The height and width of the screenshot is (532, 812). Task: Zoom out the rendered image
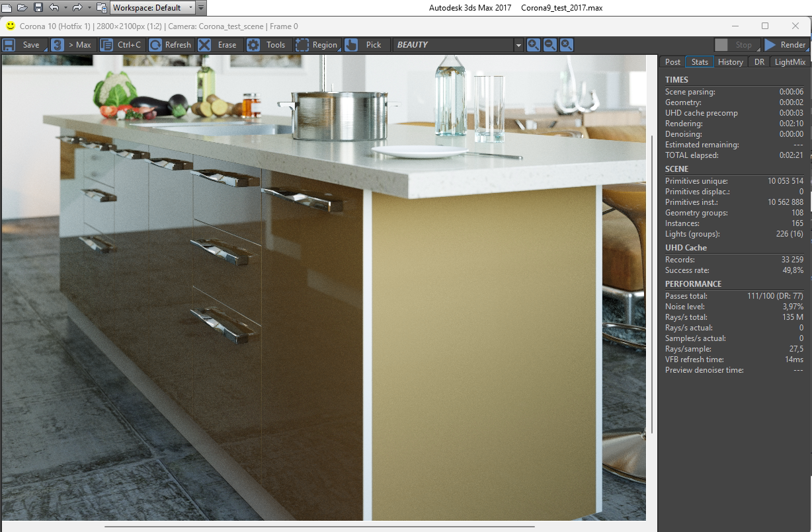[549, 45]
